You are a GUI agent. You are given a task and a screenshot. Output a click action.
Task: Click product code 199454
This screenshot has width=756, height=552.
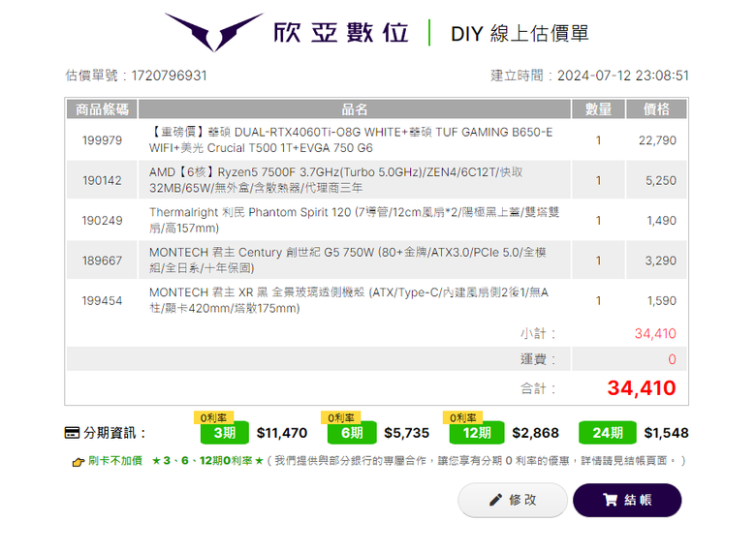pos(102,300)
